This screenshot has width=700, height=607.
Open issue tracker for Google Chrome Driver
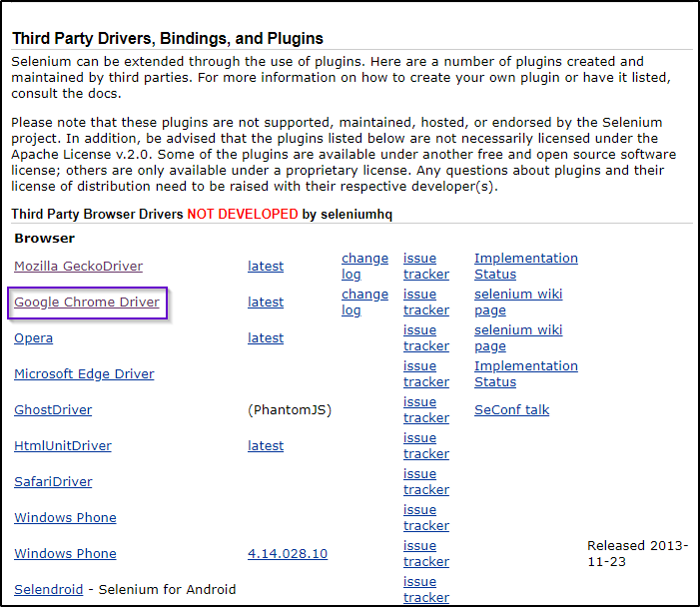pos(426,303)
